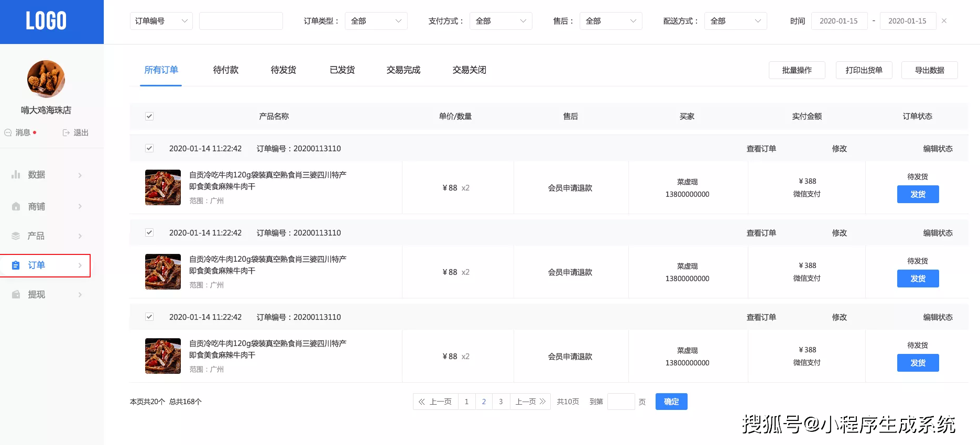Expand 产品 menu with its chevron
980x445 pixels.
[x=80, y=236]
